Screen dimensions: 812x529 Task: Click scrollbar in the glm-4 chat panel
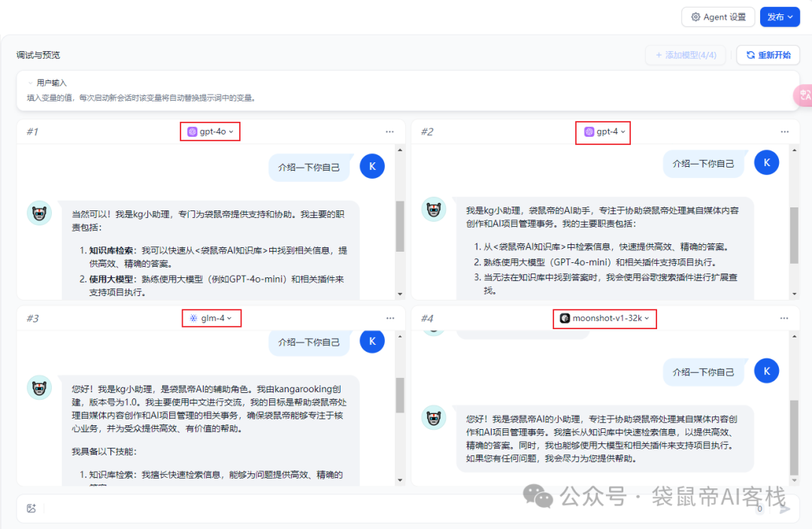pyautogui.click(x=400, y=394)
